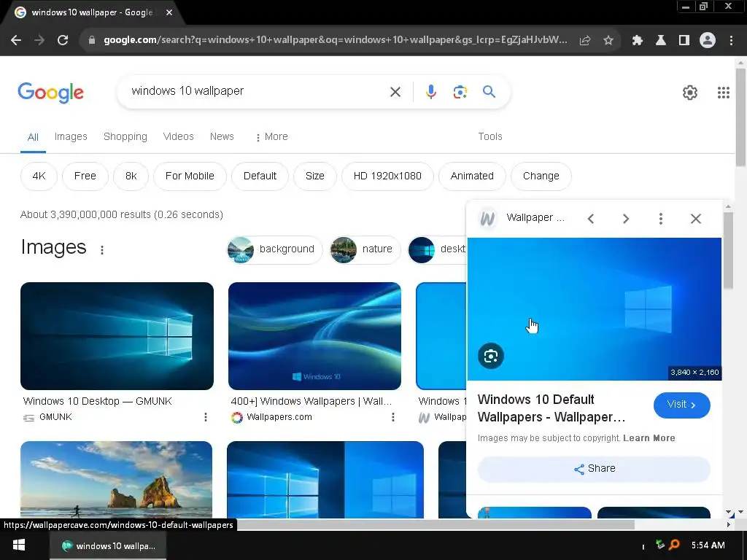Click the horizontal scrollbar at page bottom
747x560 pixels.
pyautogui.click(x=436, y=524)
